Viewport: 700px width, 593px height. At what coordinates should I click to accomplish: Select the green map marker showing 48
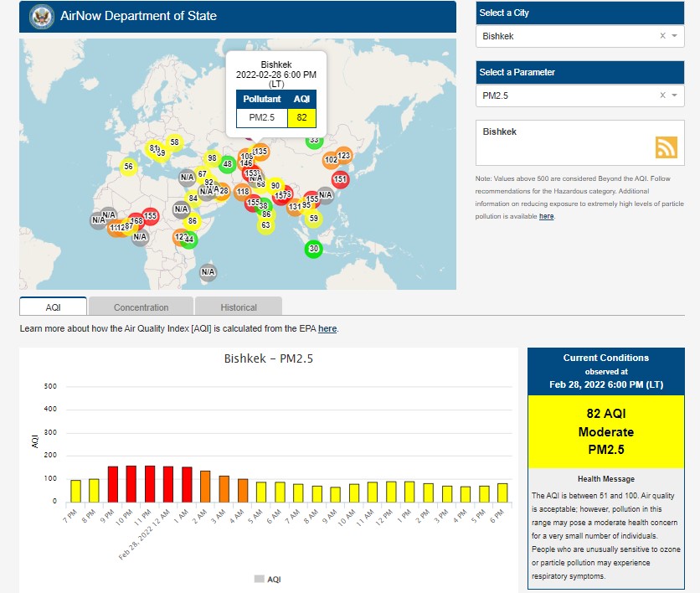click(227, 164)
